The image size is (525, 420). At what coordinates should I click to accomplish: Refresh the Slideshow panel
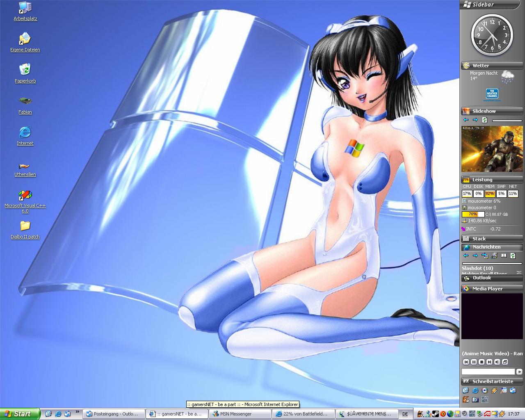[x=484, y=120]
